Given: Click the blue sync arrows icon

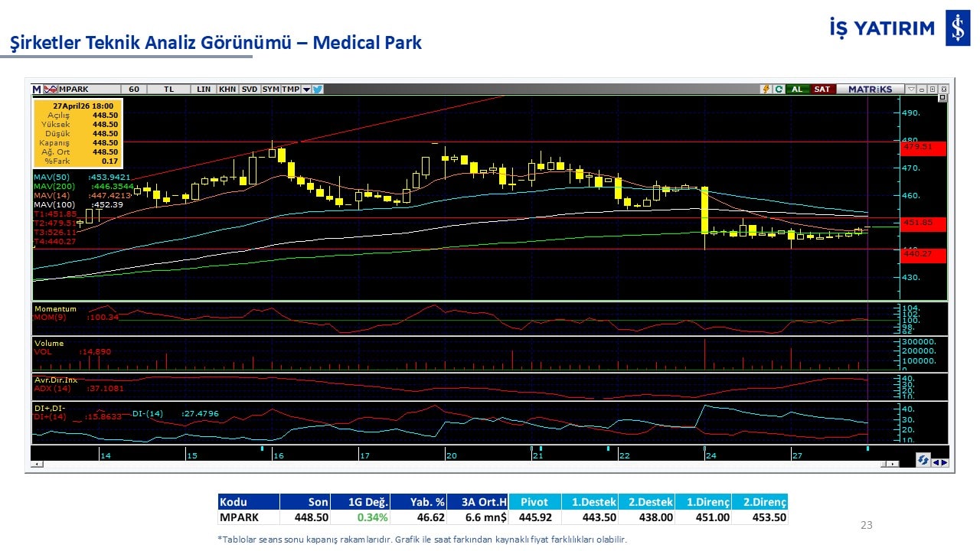Looking at the screenshot, I should [923, 461].
